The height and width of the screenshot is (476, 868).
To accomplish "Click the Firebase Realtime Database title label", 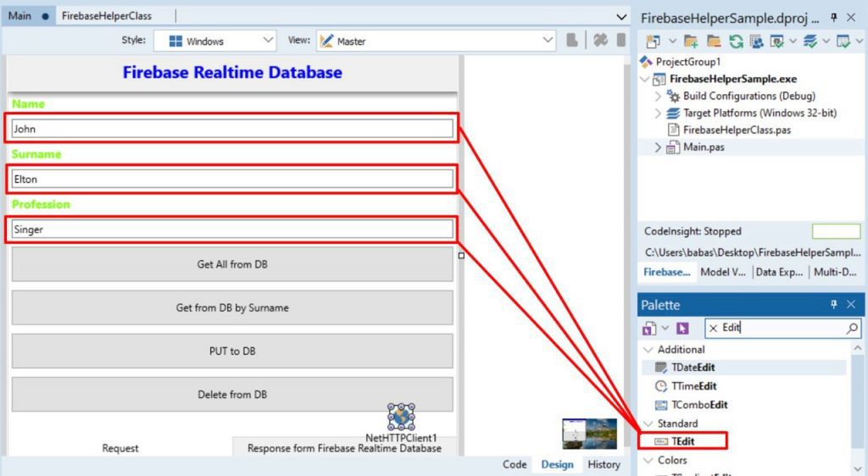I will [232, 72].
